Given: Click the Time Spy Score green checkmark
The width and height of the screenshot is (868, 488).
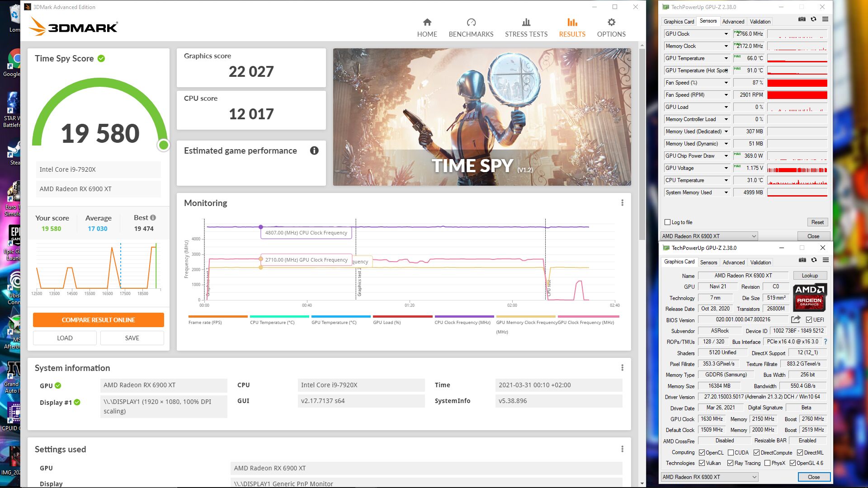Looking at the screenshot, I should (101, 58).
